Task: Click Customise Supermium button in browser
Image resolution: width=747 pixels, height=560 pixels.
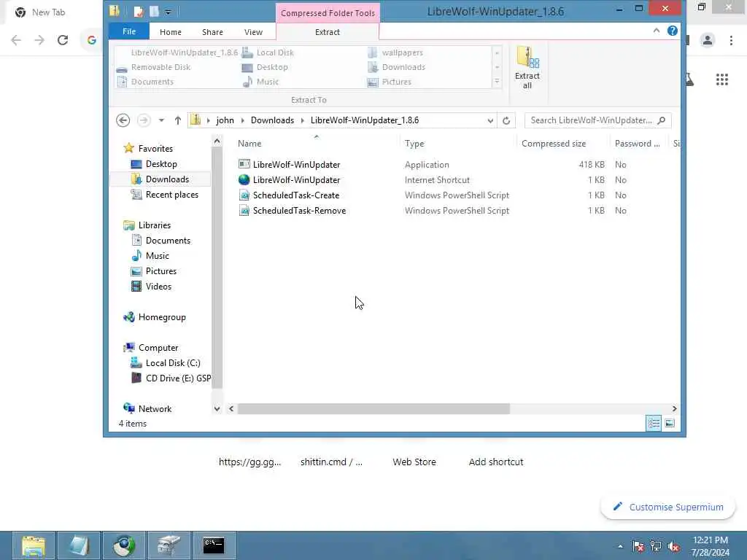Action: pos(668,507)
